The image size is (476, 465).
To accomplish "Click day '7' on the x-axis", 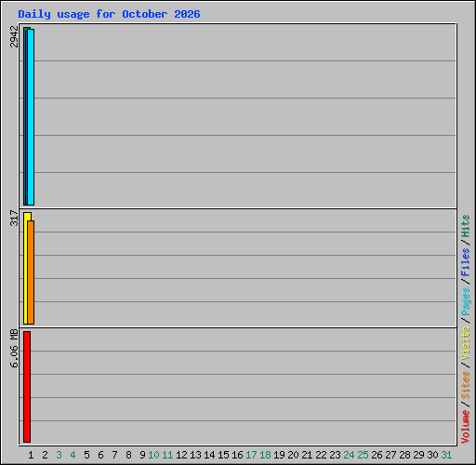I will pyautogui.click(x=114, y=455).
